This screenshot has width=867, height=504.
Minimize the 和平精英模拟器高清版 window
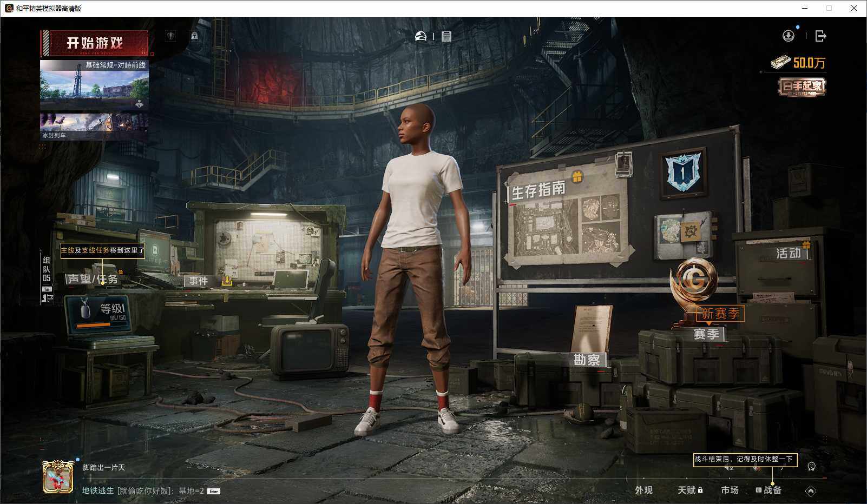click(x=805, y=8)
